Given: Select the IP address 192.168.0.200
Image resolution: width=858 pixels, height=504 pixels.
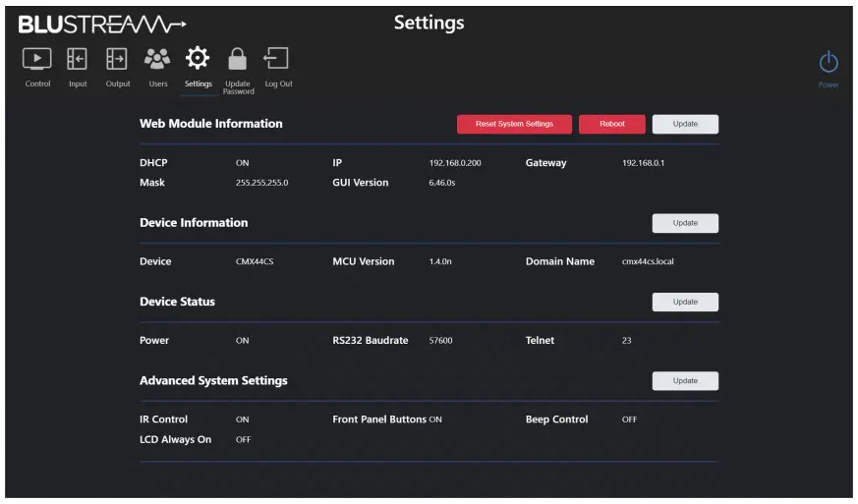Looking at the screenshot, I should coord(455,163).
